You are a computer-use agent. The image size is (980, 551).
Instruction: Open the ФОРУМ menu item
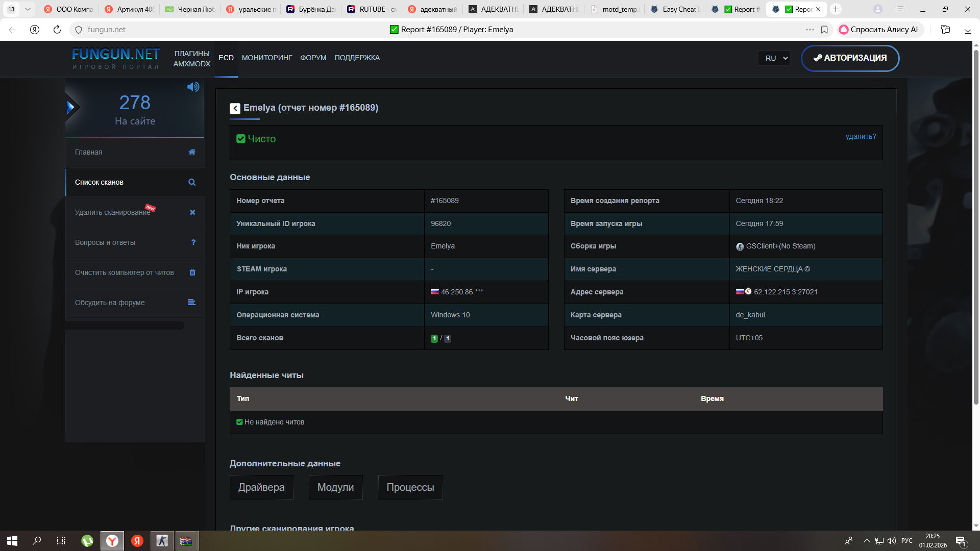pos(313,58)
